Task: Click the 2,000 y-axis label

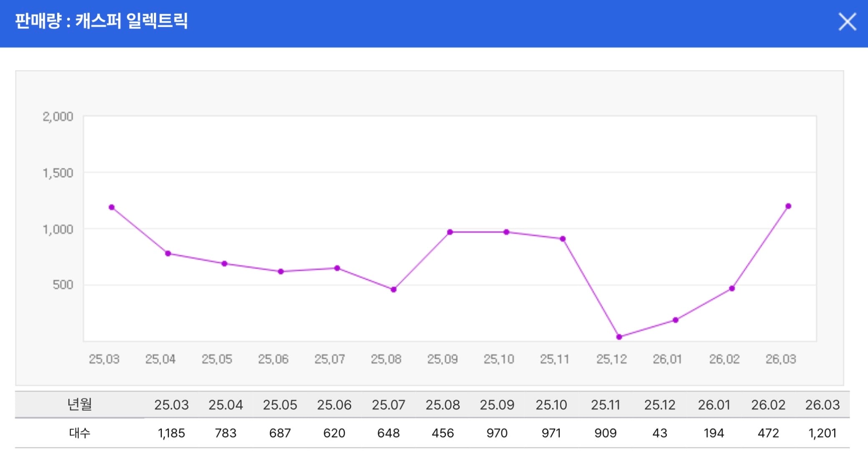Action: [58, 116]
